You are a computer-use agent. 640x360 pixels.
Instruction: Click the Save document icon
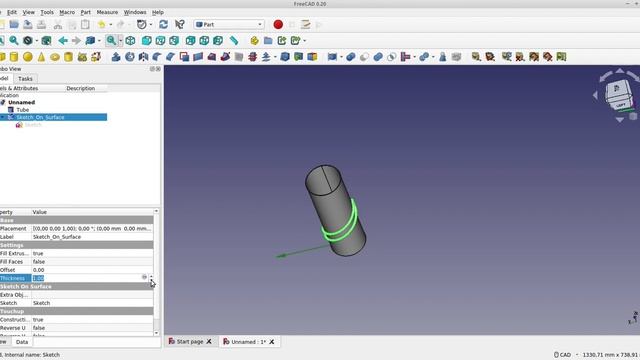(28, 24)
